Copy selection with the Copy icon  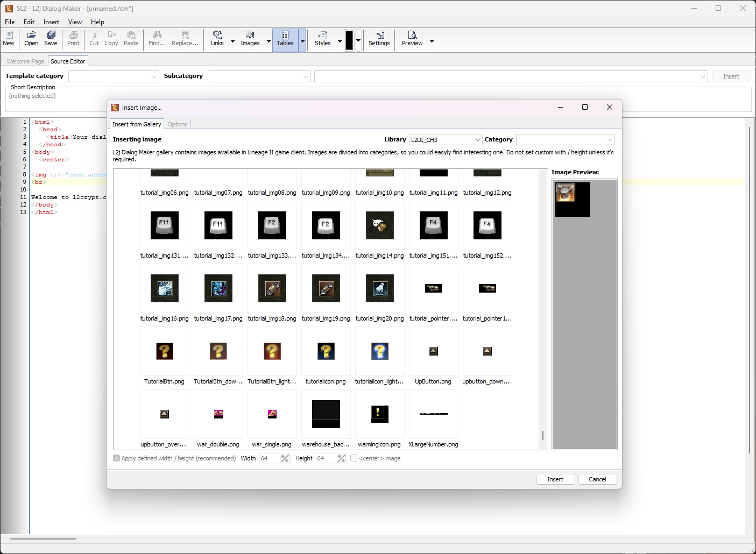pyautogui.click(x=111, y=39)
